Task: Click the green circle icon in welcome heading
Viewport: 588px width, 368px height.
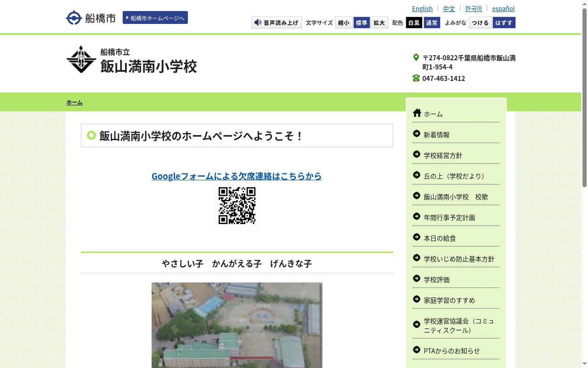Action: (x=91, y=135)
